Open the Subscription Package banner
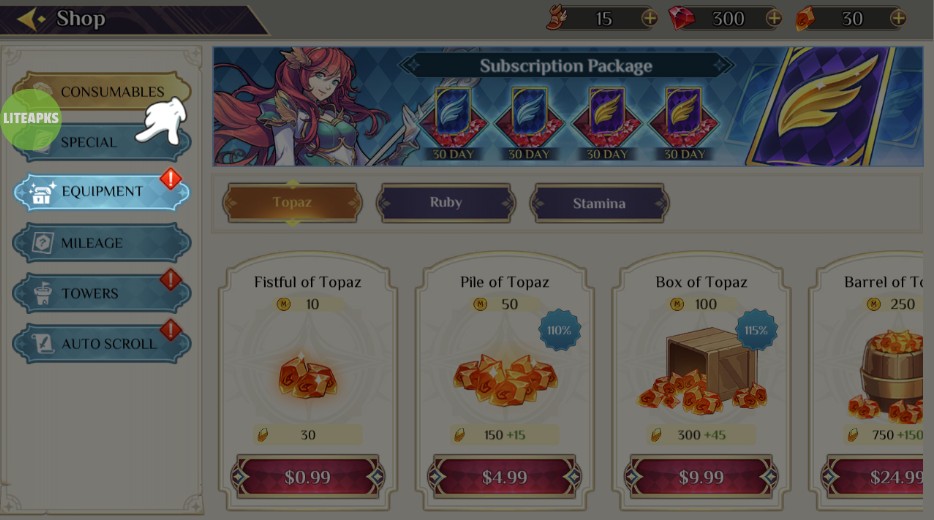 point(568,107)
